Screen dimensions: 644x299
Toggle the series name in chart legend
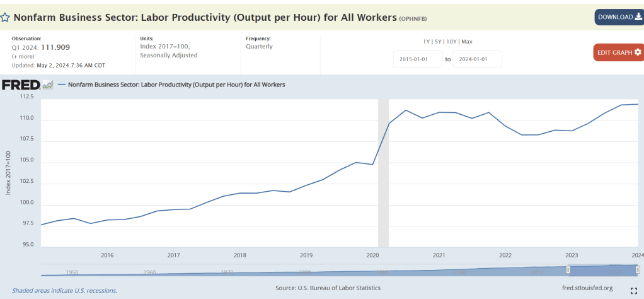(x=176, y=85)
